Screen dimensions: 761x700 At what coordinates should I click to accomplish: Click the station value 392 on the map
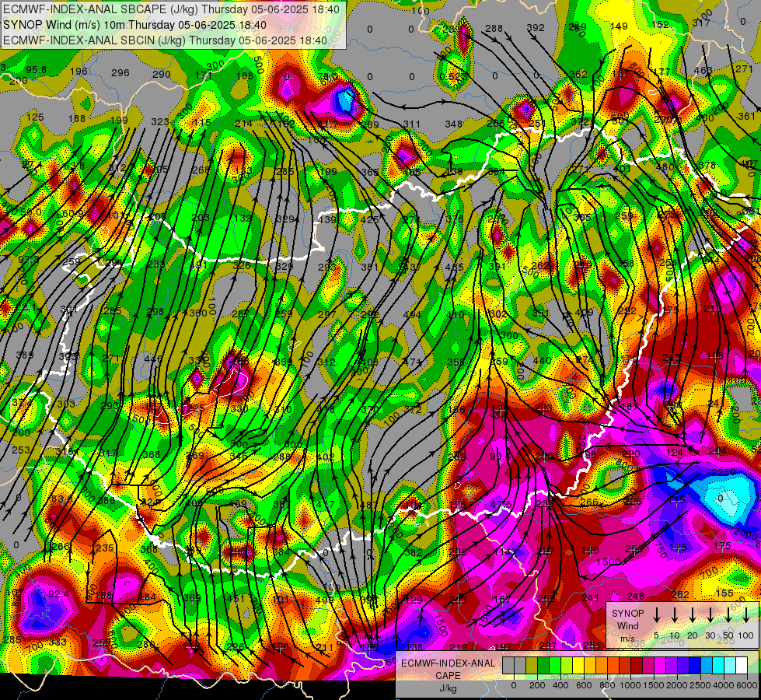[536, 28]
